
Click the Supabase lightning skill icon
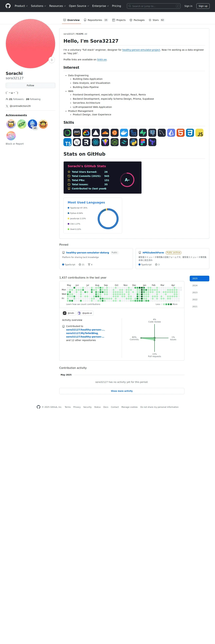coord(143,133)
